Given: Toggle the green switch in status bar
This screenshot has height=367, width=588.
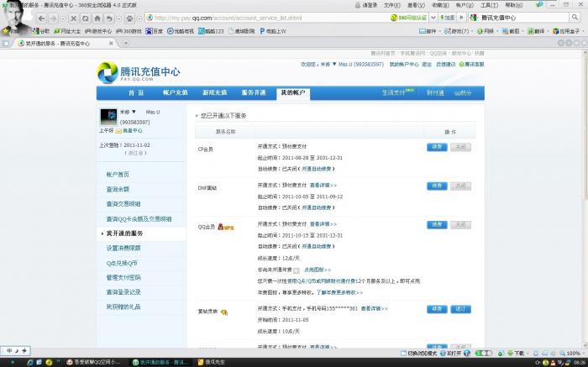Looking at the screenshot, I should click(483, 353).
